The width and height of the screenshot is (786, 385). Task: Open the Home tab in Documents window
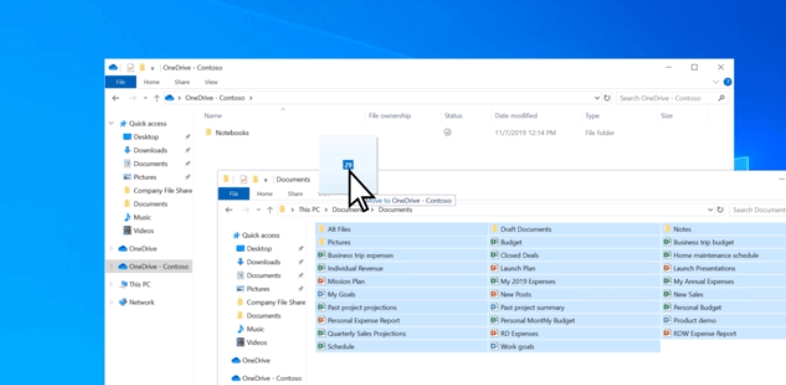pos(265,194)
